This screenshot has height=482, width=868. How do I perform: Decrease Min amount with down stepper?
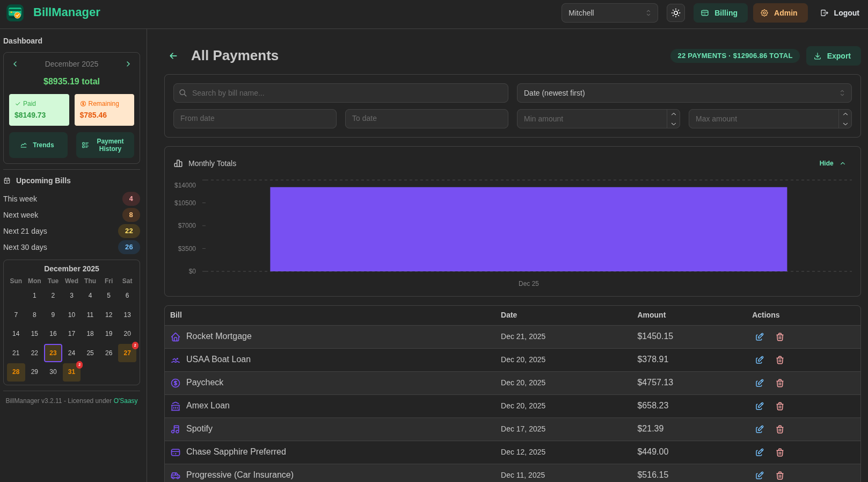674,124
